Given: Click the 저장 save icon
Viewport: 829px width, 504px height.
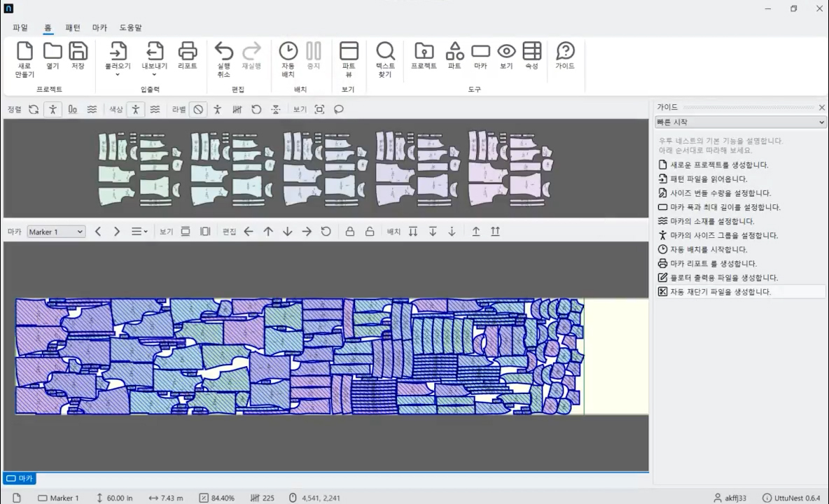Looking at the screenshot, I should [x=78, y=51].
